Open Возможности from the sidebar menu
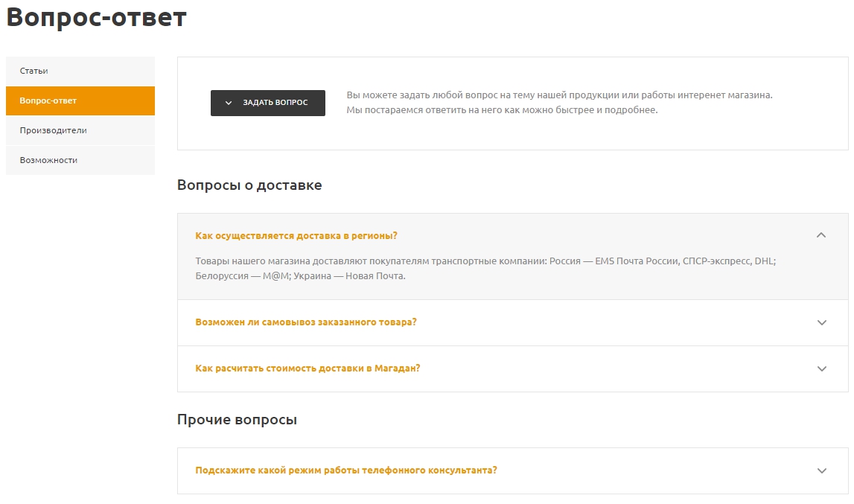854x504 pixels. tap(80, 160)
